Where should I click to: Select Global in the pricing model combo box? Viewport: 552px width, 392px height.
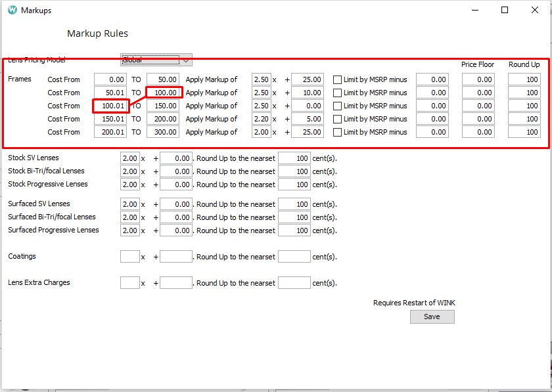tap(151, 59)
